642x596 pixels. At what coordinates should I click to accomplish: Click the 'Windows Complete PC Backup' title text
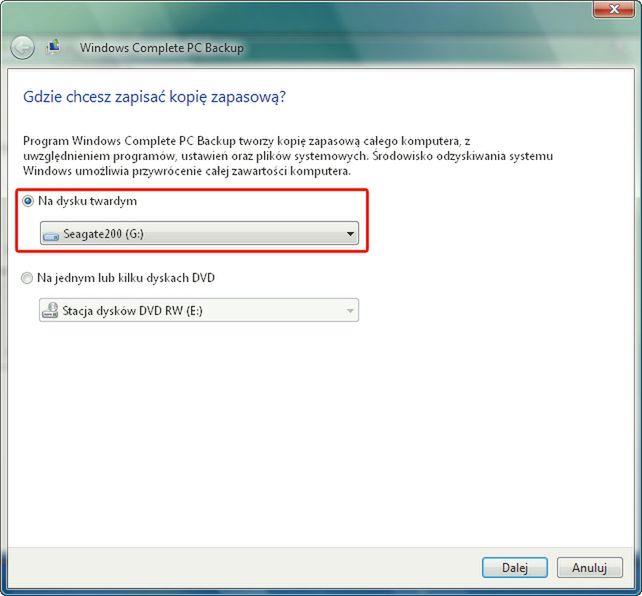pyautogui.click(x=162, y=47)
